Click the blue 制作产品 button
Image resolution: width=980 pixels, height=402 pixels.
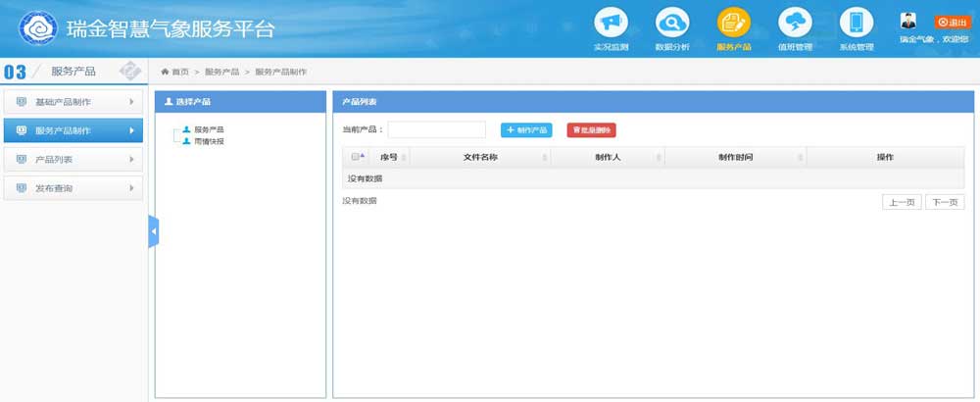click(526, 129)
